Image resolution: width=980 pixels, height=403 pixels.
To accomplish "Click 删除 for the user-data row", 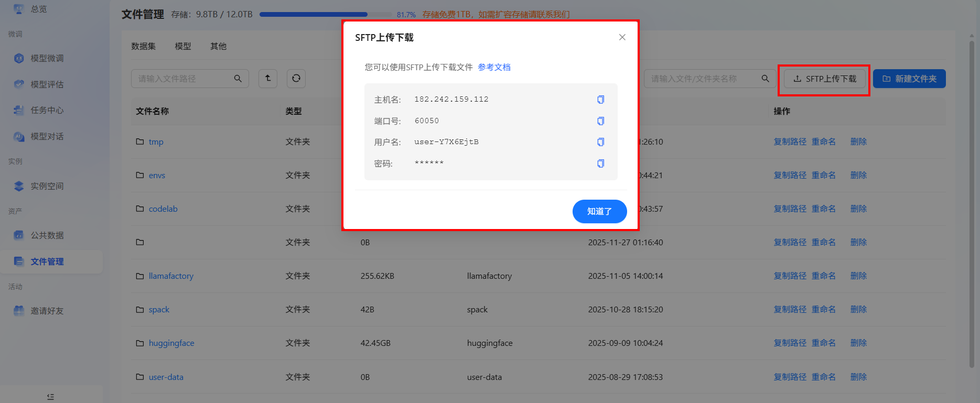I will tap(858, 377).
